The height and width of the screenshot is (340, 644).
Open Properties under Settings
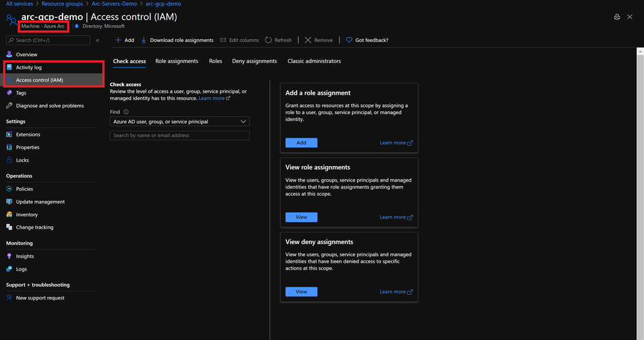click(x=28, y=147)
